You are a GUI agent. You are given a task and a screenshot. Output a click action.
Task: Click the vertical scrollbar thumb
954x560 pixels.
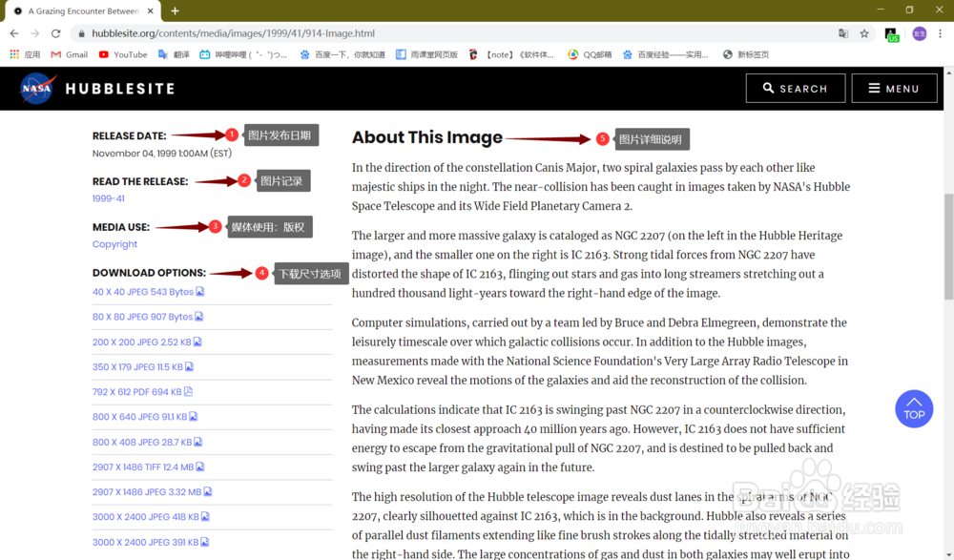coord(948,246)
